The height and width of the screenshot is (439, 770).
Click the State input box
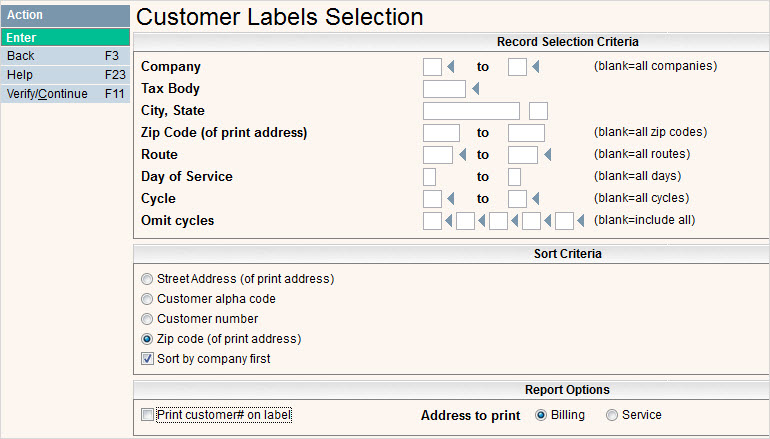click(x=538, y=111)
